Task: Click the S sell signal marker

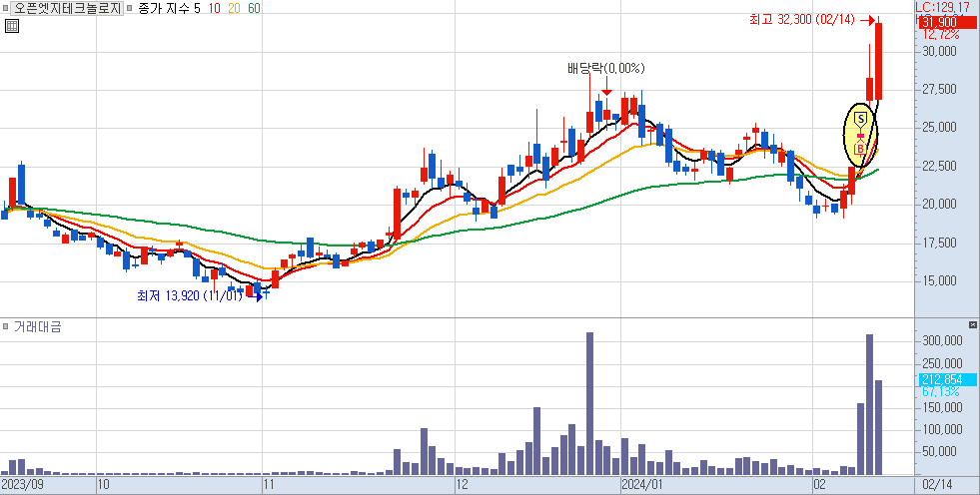Action: (861, 118)
